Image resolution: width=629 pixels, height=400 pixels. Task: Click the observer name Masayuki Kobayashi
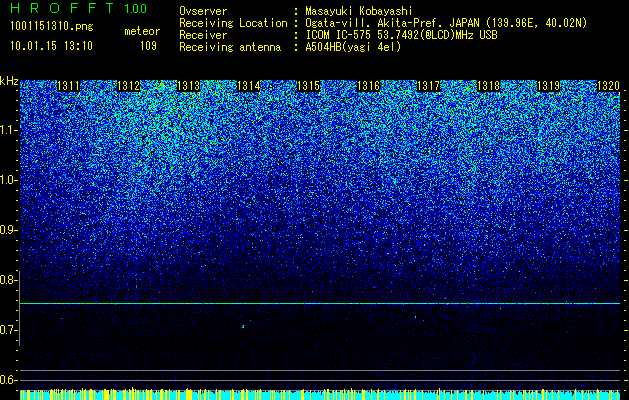point(359,12)
